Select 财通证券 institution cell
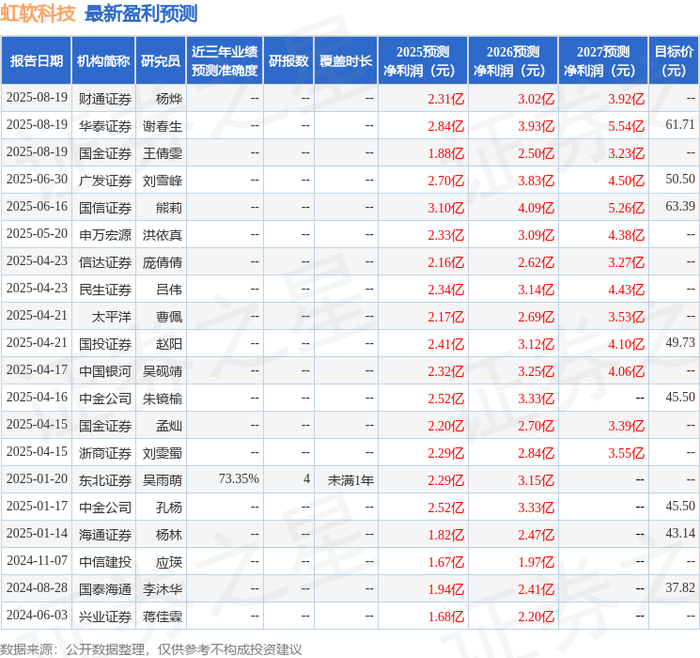Image resolution: width=700 pixels, height=658 pixels. click(105, 99)
